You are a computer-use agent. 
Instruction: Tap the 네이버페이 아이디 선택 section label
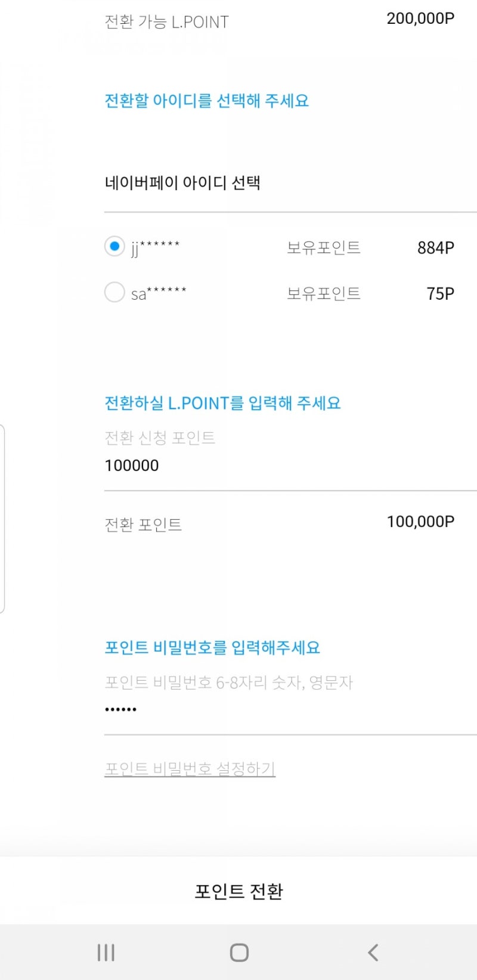click(182, 182)
